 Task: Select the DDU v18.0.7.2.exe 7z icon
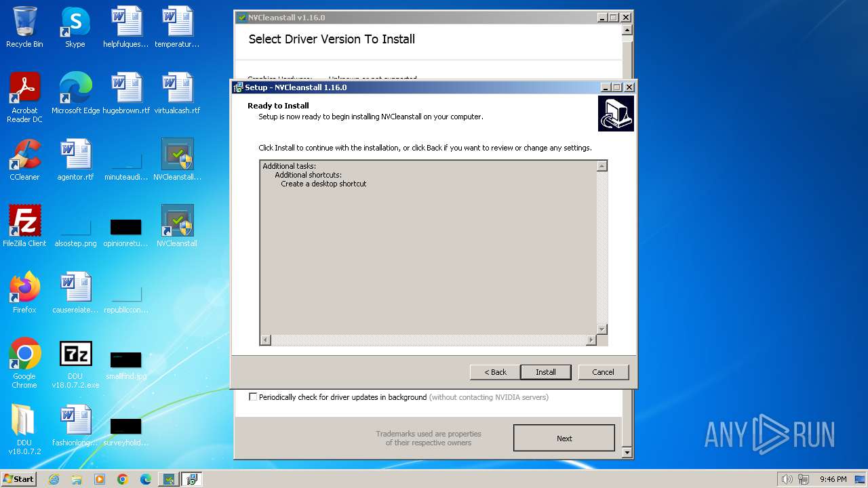[x=75, y=363]
